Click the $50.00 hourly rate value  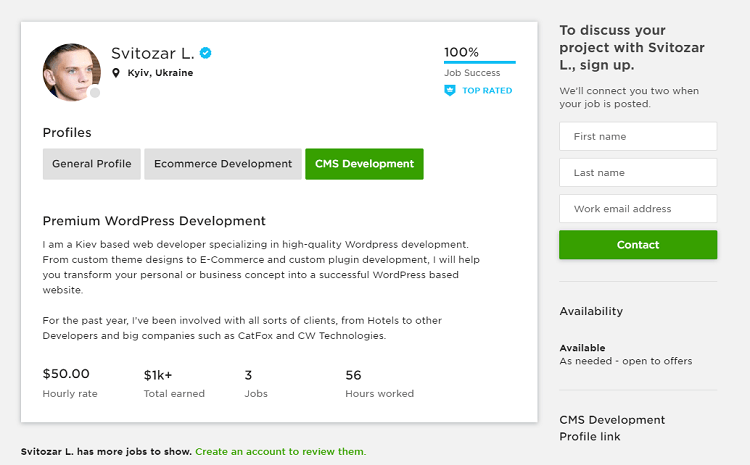(x=66, y=374)
